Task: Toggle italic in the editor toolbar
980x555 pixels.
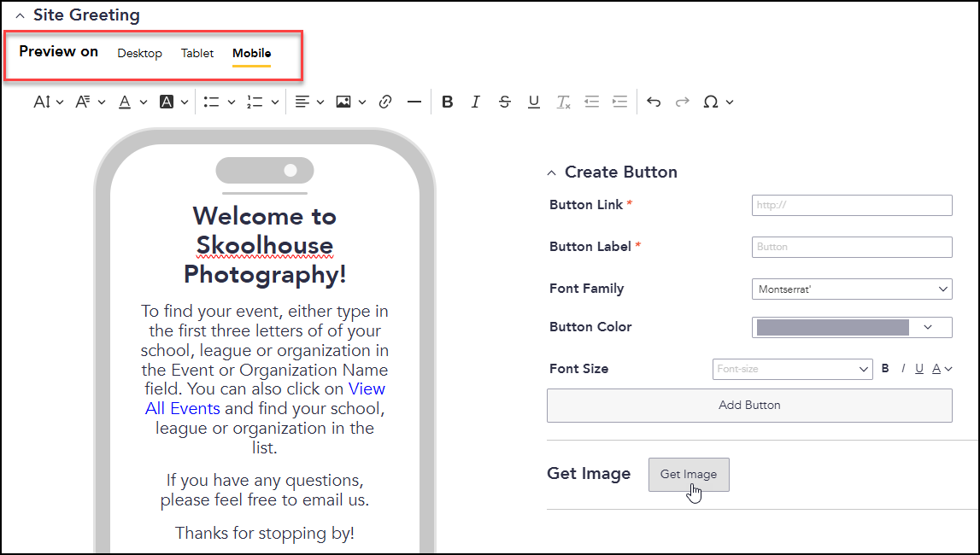Action: (476, 102)
